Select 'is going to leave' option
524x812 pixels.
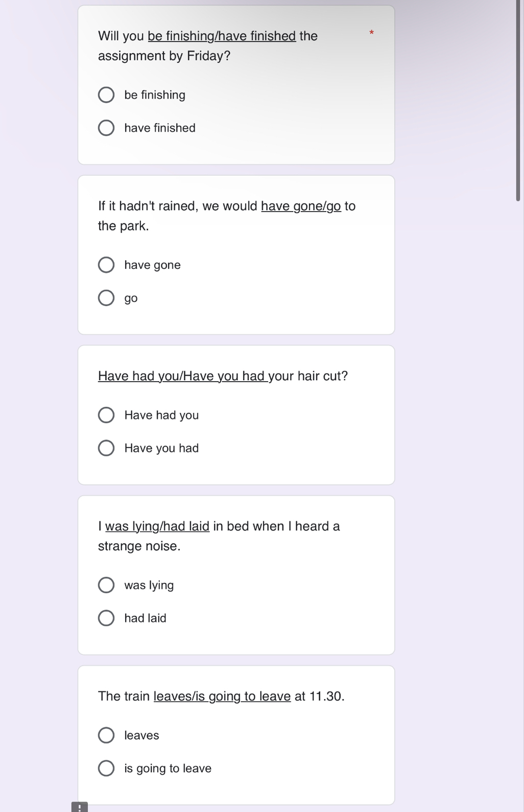point(106,768)
